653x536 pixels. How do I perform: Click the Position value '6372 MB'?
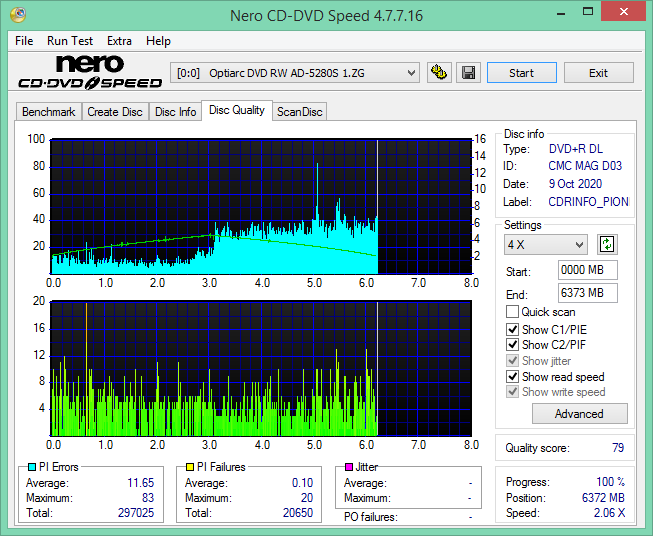point(603,497)
